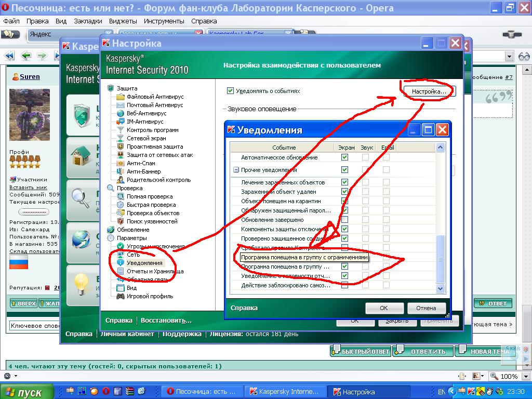Image resolution: width=532 pixels, height=399 pixels.
Task: Select Отчеты и Хранилища tree item
Action: 155,271
